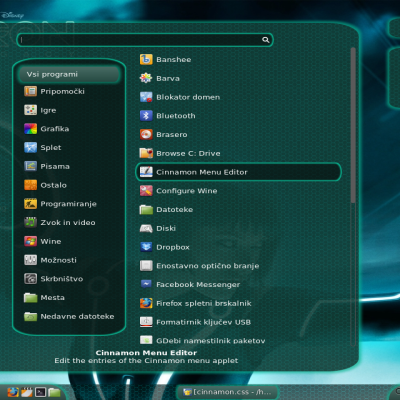400x400 pixels.
Task: Launch Brasero disc burner icon
Action: [146, 134]
